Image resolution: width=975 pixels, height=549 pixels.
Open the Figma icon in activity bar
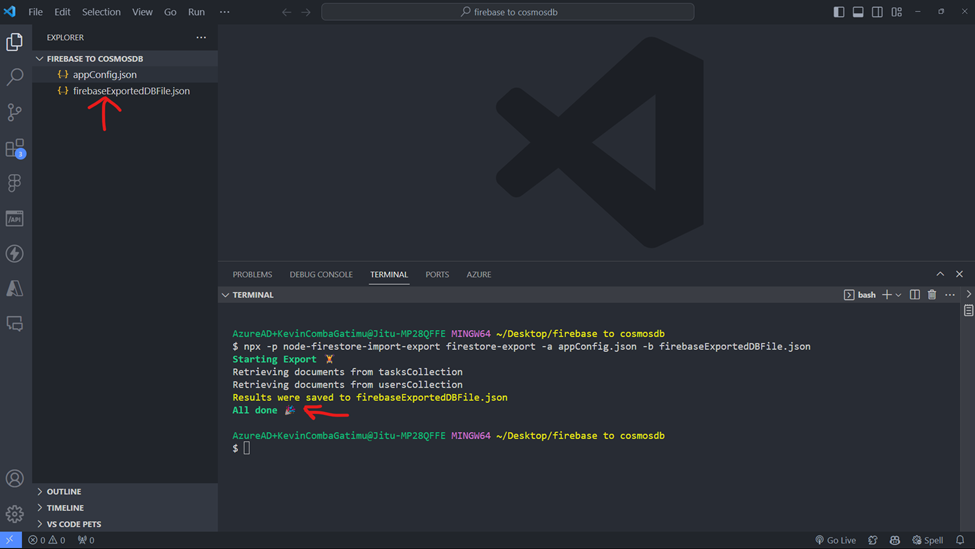(x=15, y=183)
